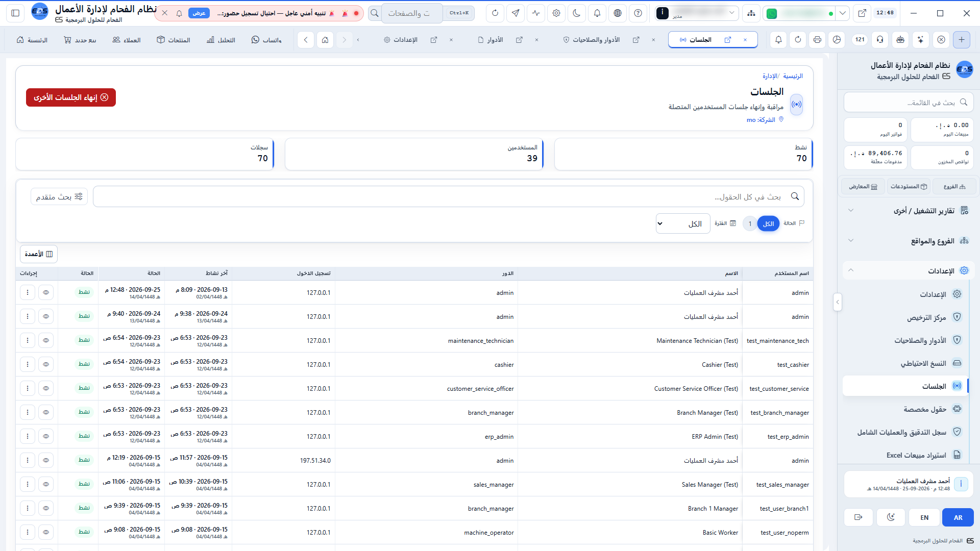Expand تقارير التشغيل / أخرى sidebar section
This screenshot has height=551, width=980.
[x=909, y=211]
